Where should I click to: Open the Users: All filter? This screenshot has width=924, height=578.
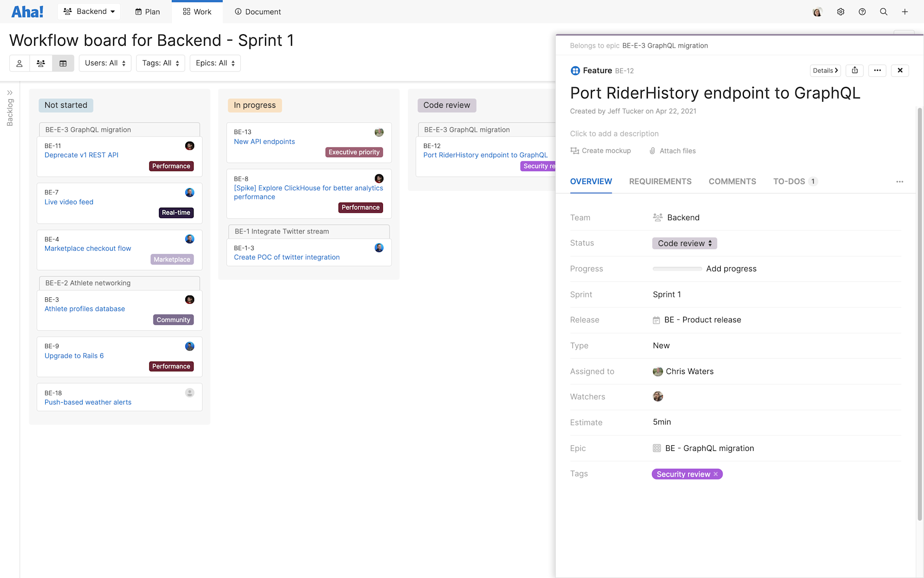pos(105,63)
